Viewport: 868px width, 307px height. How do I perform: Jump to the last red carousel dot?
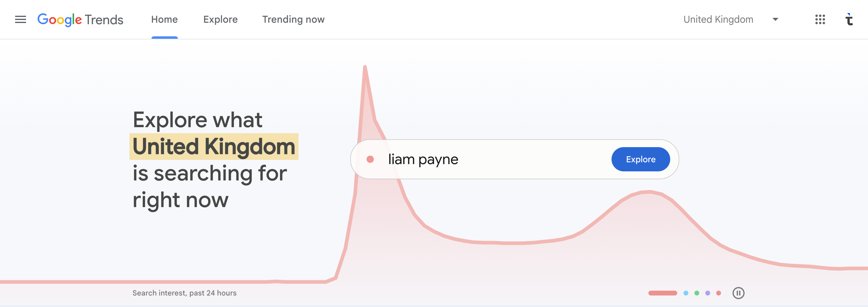(x=718, y=293)
